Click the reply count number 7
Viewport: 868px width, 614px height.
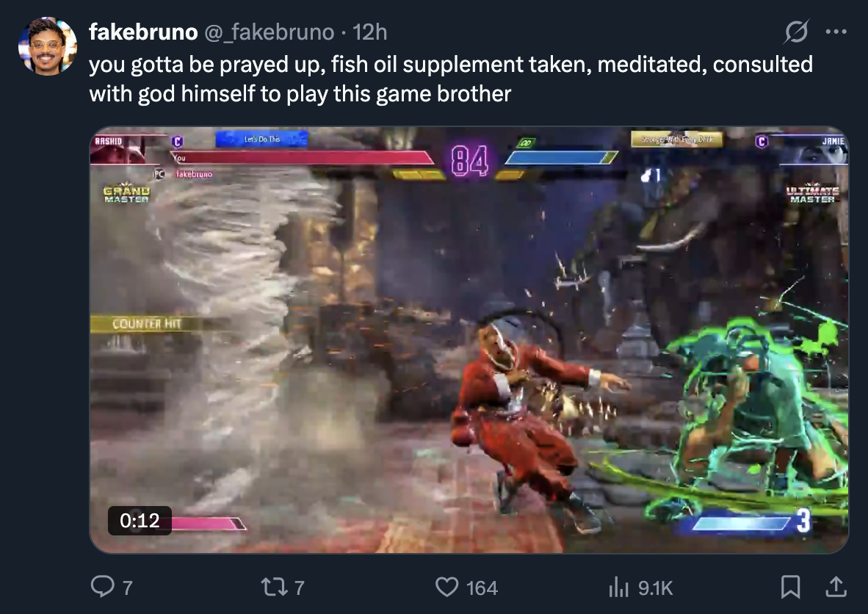[127, 588]
